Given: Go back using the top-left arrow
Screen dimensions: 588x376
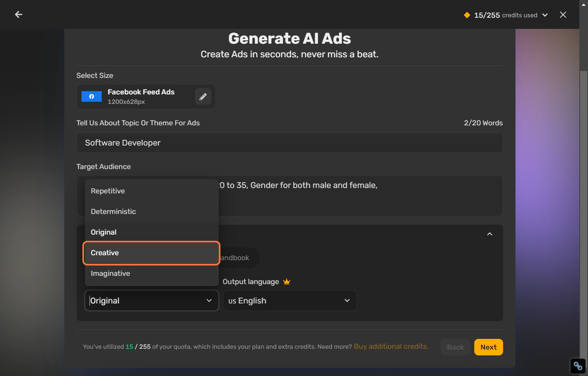Looking at the screenshot, I should point(19,14).
